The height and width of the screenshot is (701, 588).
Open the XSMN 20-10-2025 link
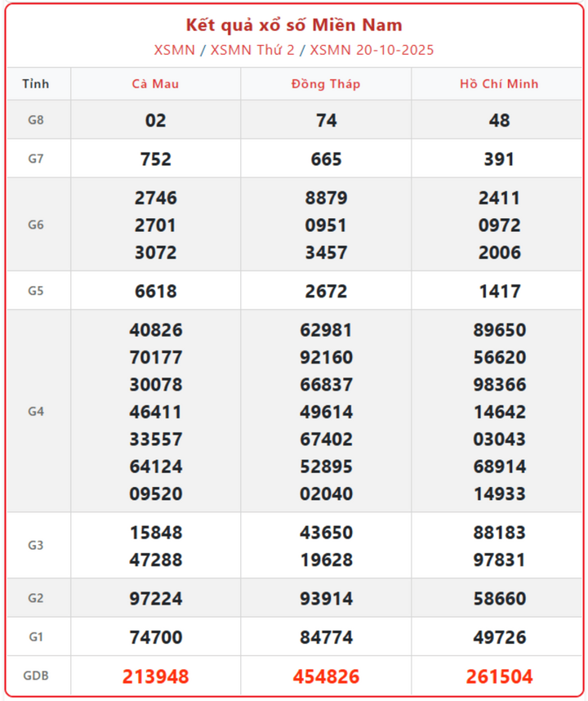372,50
